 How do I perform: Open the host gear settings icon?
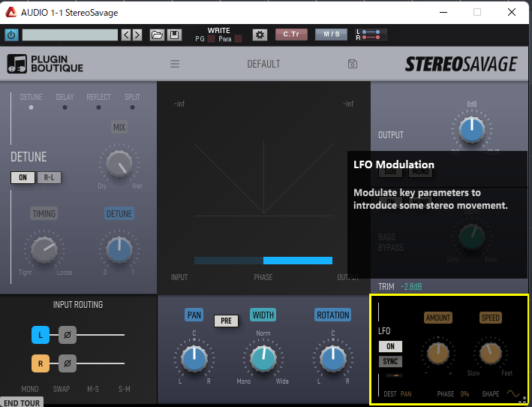pyautogui.click(x=260, y=35)
